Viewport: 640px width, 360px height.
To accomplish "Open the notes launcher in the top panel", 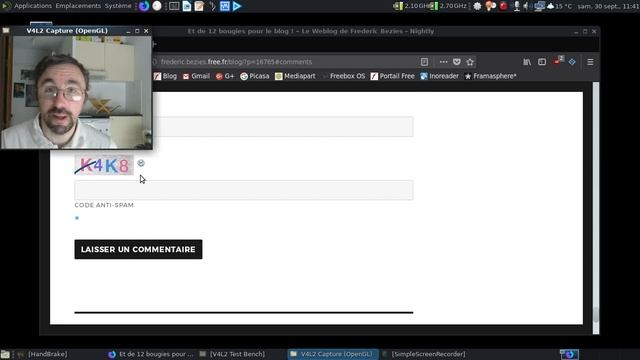I will [x=199, y=6].
